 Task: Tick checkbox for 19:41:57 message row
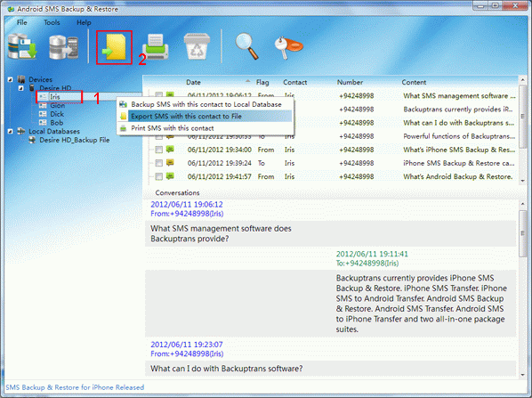tap(158, 176)
